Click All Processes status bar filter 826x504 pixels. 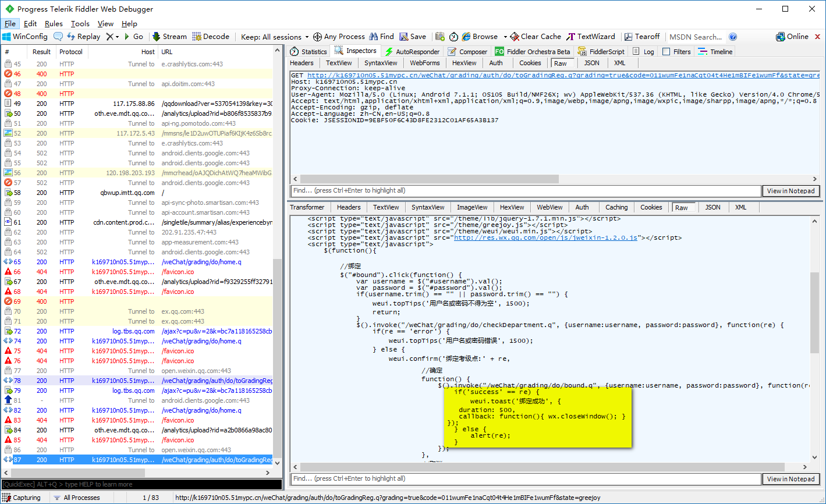[77, 498]
